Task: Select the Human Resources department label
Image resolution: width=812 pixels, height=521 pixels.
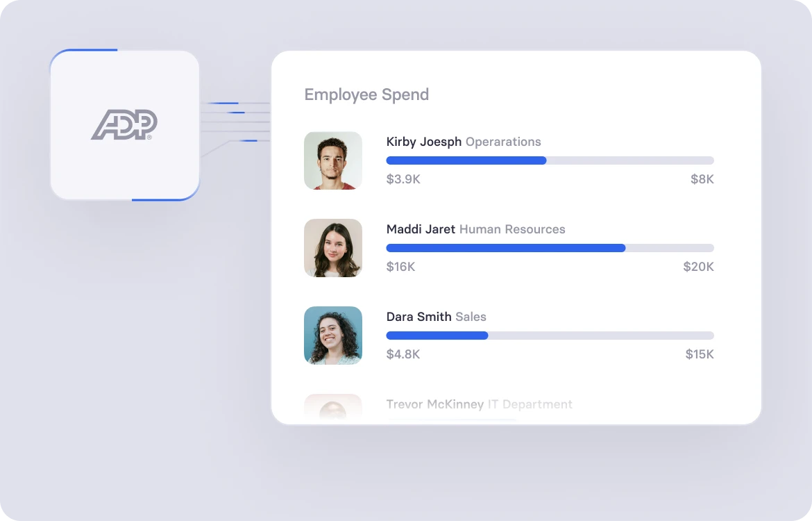Action: pos(512,229)
